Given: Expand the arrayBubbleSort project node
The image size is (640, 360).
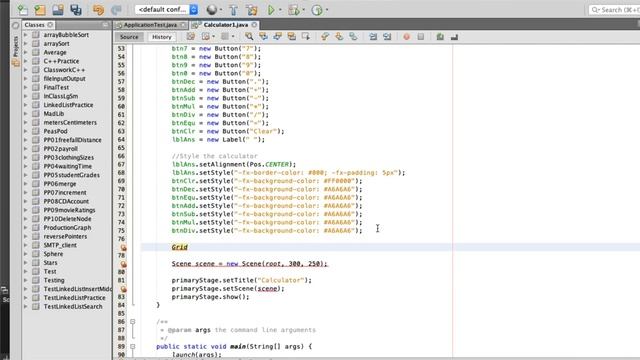Looking at the screenshot, I should coord(26,35).
